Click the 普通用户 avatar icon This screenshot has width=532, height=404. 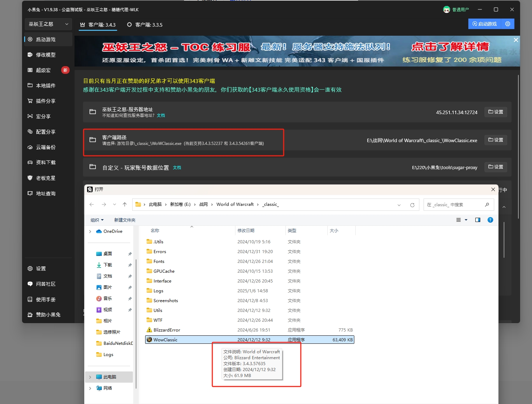(x=447, y=9)
